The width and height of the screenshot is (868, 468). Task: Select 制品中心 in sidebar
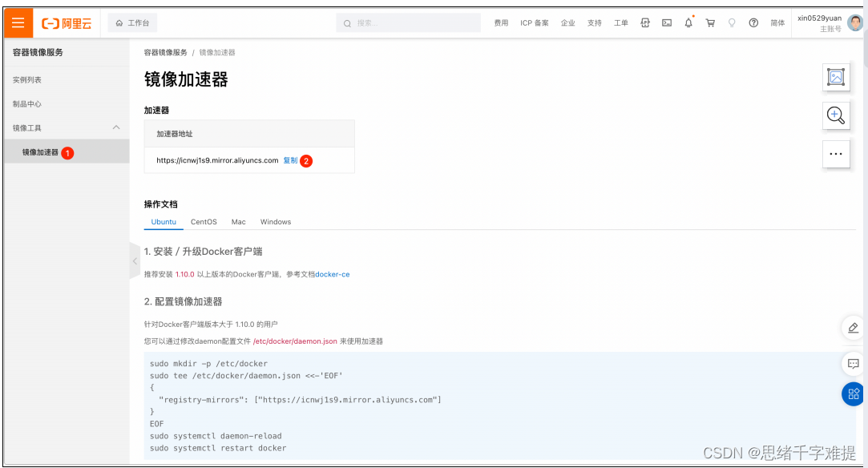tap(27, 104)
